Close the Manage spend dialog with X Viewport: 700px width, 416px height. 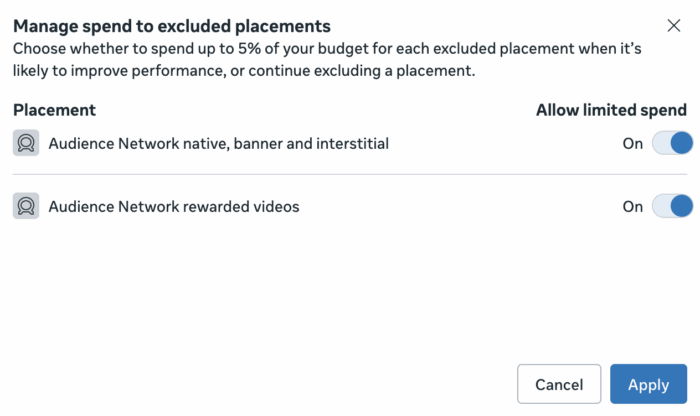tap(674, 26)
